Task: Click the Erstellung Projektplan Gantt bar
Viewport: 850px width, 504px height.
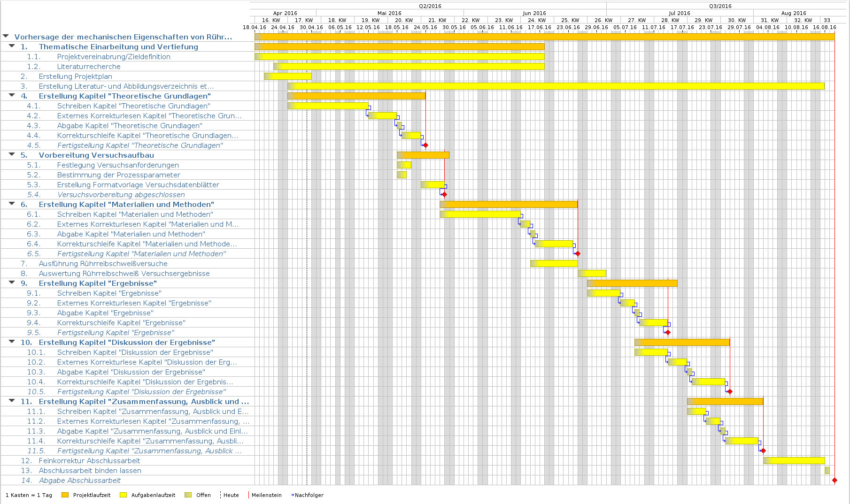Action: [288, 76]
